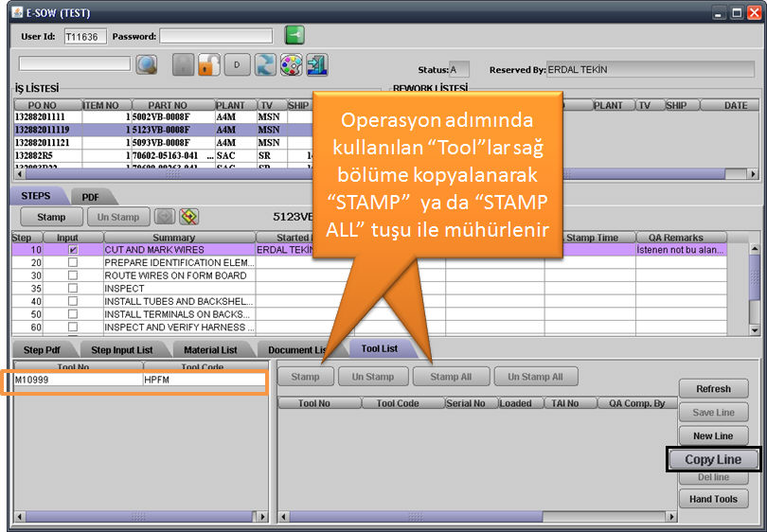Click right arrow of stamped tools table scrollbar

671,516
